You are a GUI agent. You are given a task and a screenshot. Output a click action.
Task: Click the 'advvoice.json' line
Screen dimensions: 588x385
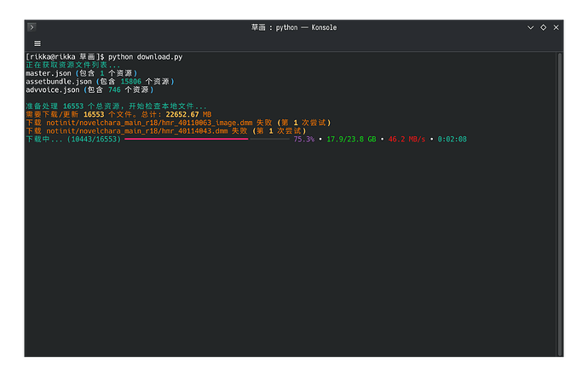coord(90,89)
